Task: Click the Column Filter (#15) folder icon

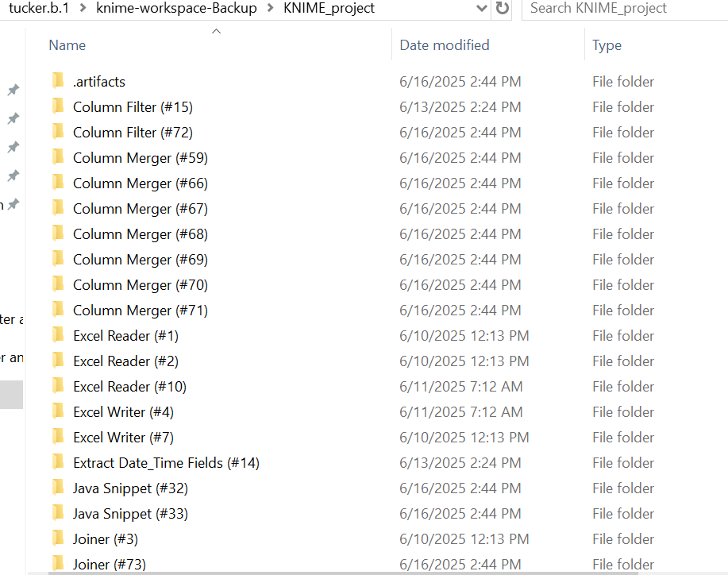Action: pos(58,106)
